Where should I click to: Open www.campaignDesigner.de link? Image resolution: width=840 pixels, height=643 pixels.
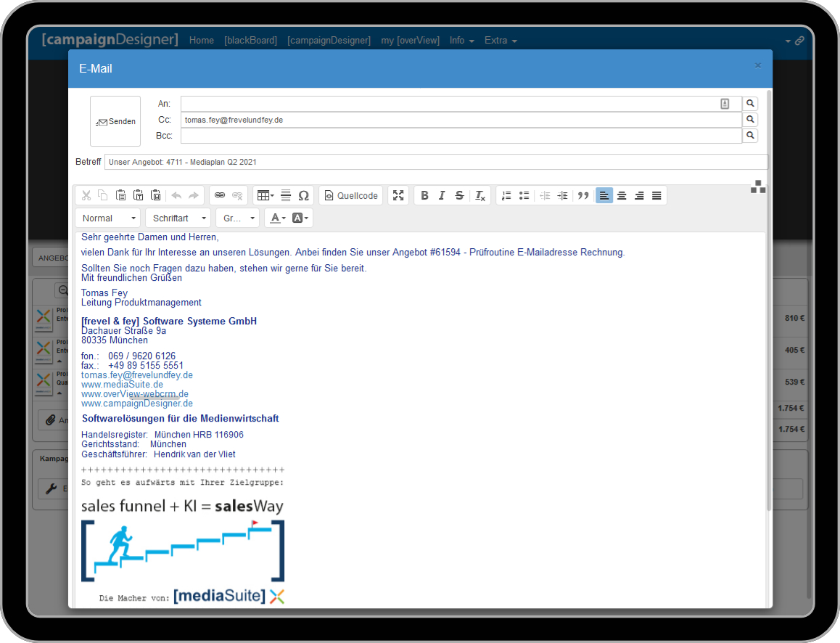pyautogui.click(x=136, y=404)
